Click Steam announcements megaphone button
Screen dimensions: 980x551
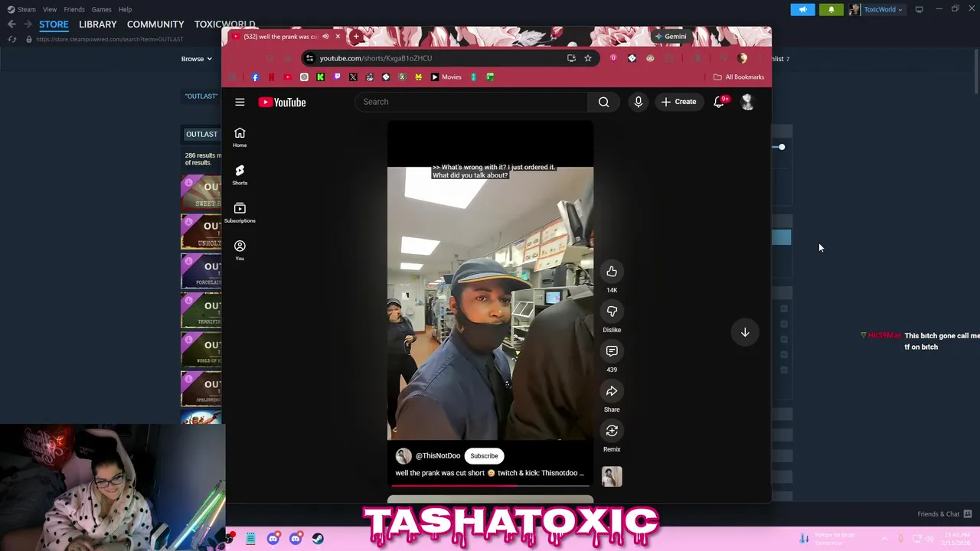click(802, 9)
